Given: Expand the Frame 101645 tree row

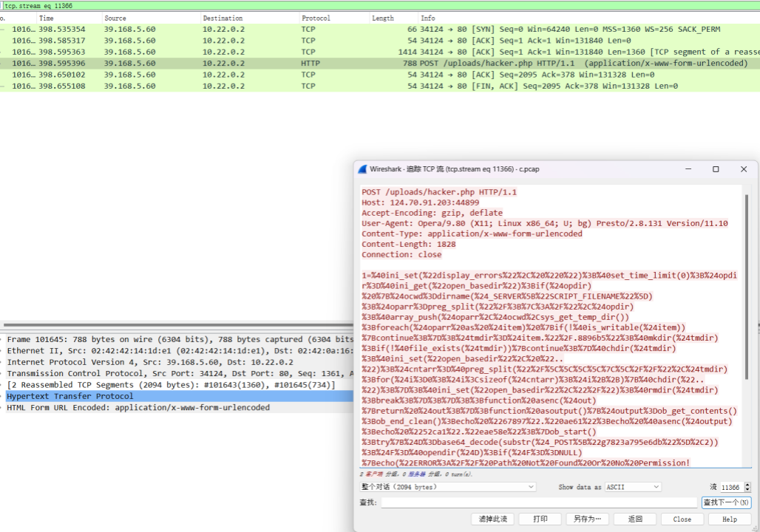Looking at the screenshot, I should tap(3, 340).
